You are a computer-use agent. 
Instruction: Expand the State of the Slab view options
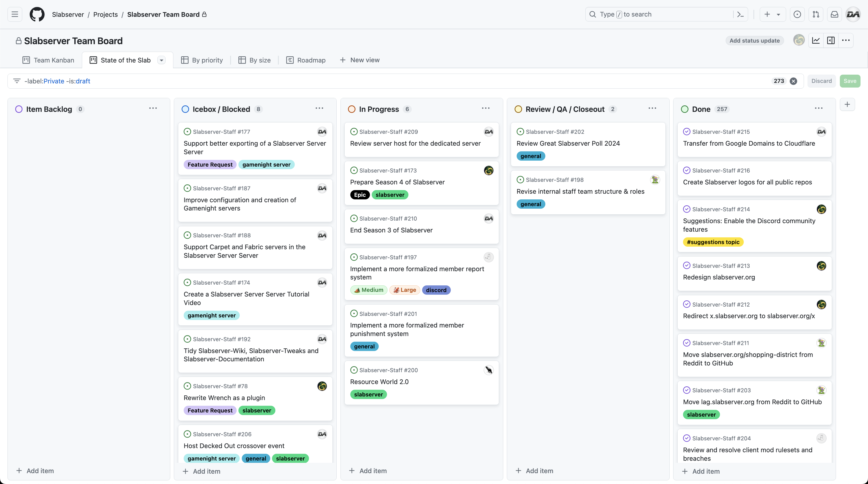[162, 60]
